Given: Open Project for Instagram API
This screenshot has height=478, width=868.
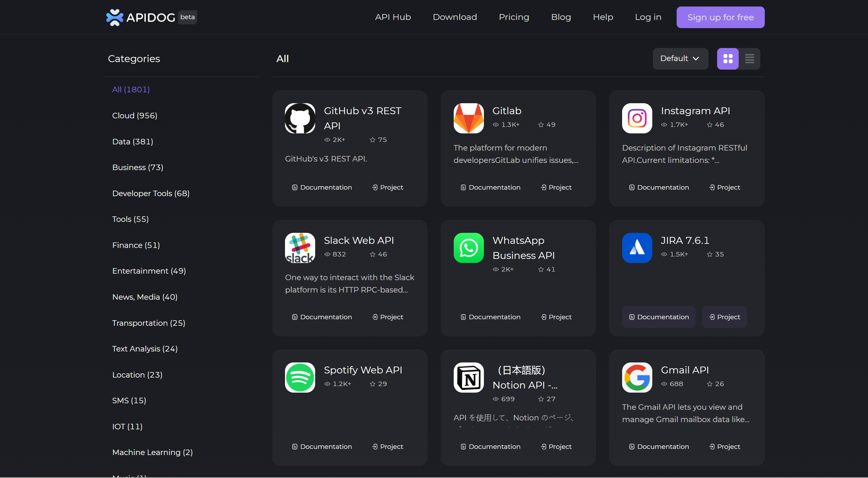Looking at the screenshot, I should (x=724, y=187).
